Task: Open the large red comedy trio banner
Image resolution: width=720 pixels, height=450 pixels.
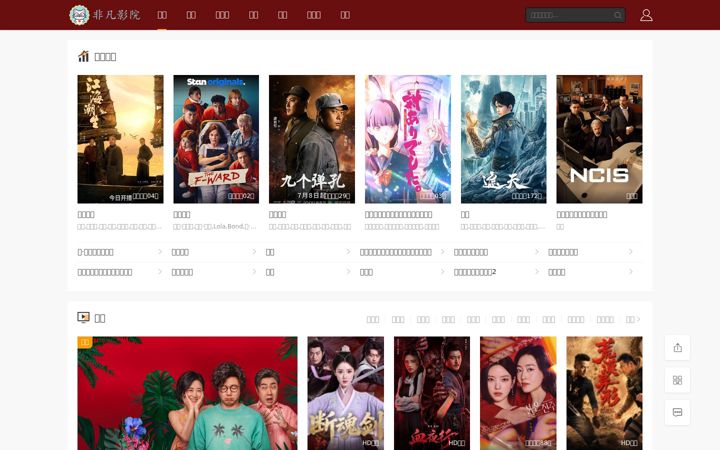Action: pos(187,393)
